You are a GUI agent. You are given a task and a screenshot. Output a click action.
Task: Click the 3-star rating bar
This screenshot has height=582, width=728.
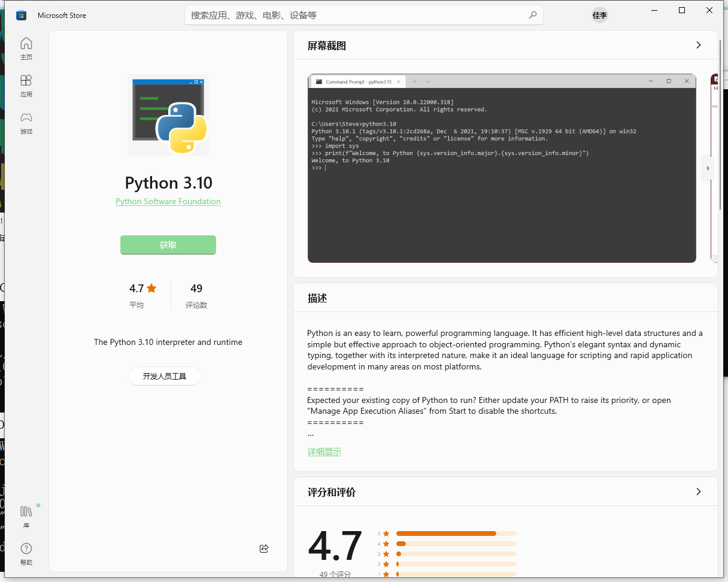click(x=456, y=554)
